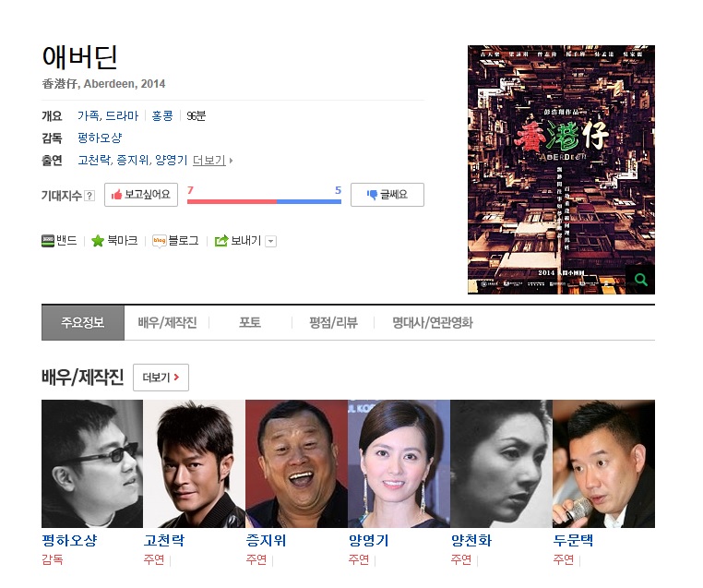703x588 pixels.
Task: Click the magnifier icon on the movie poster
Action: [640, 280]
